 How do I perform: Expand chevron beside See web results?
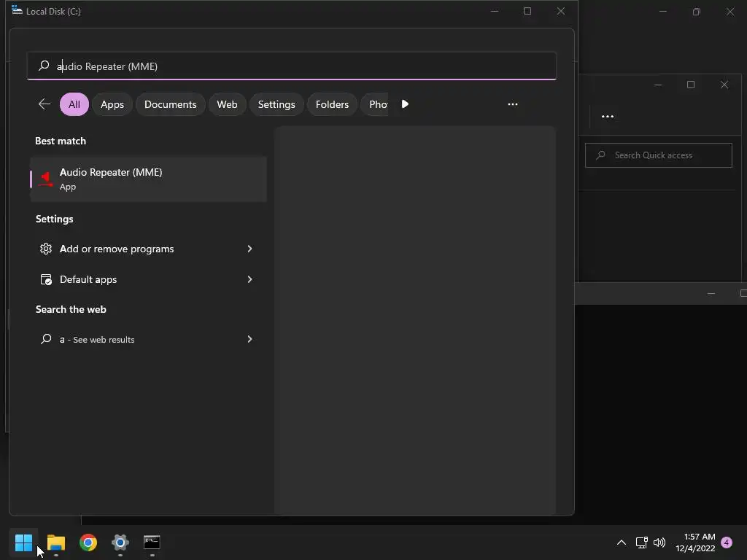coord(249,339)
